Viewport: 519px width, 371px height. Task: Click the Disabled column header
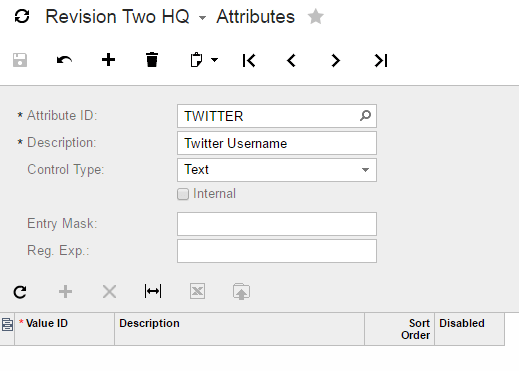[x=469, y=329]
